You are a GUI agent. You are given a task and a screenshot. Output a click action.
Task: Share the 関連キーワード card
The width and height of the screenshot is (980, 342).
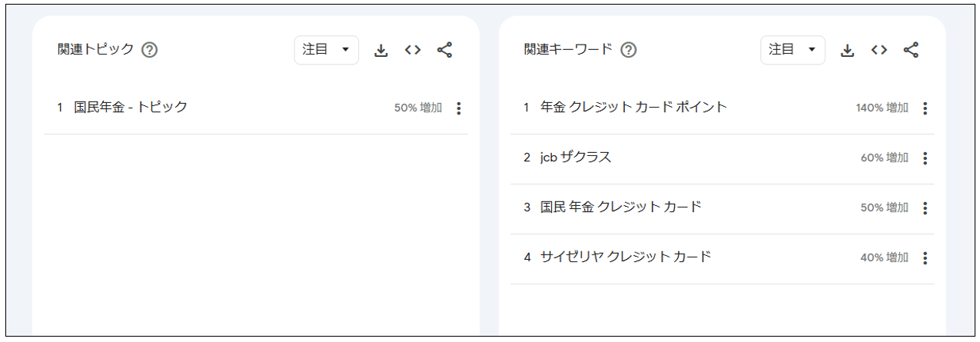(x=911, y=50)
